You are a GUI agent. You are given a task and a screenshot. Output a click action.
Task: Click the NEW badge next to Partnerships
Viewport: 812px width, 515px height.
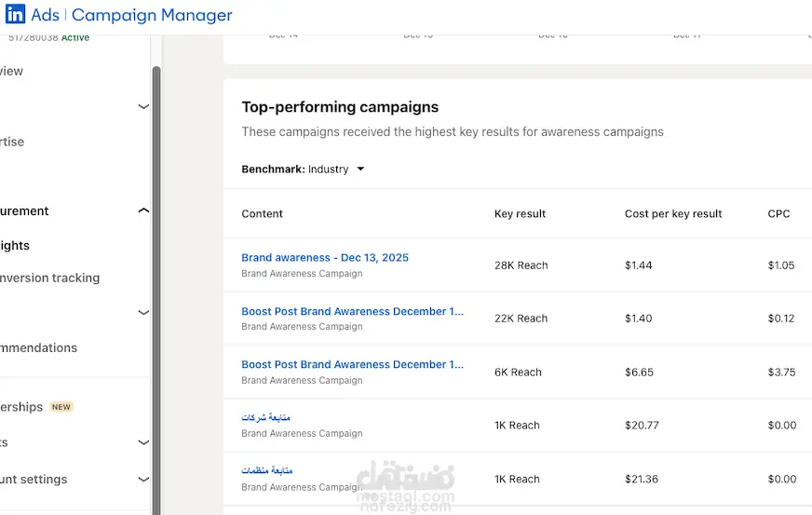(x=61, y=407)
